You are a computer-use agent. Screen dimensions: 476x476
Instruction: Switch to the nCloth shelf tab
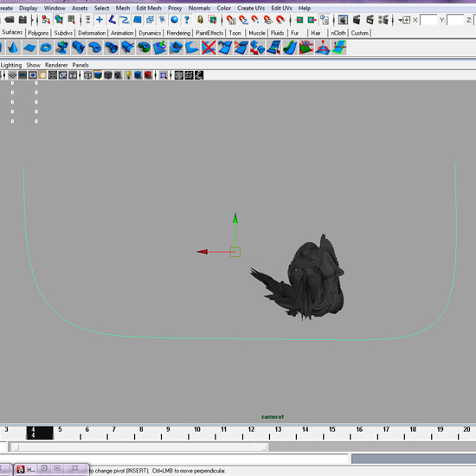click(x=338, y=33)
